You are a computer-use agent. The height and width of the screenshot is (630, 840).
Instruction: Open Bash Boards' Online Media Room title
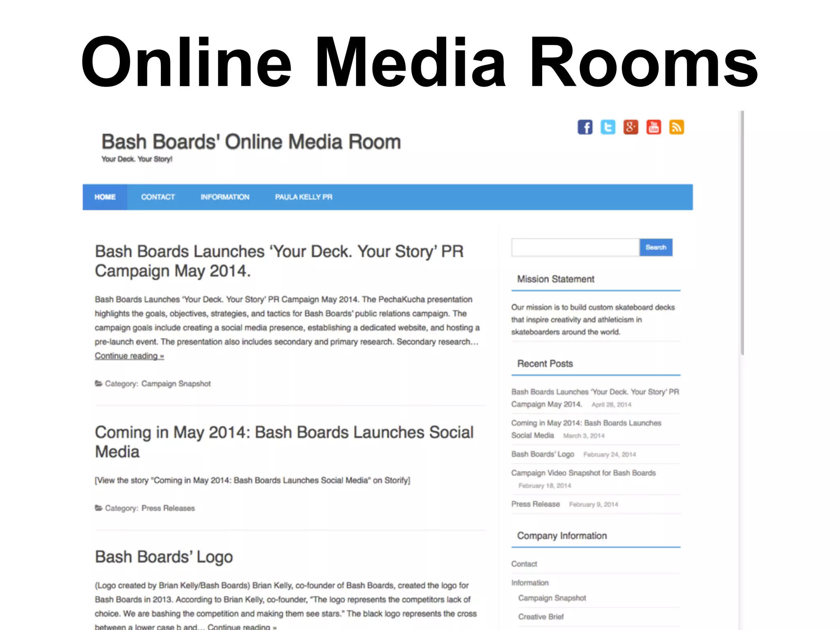[251, 142]
